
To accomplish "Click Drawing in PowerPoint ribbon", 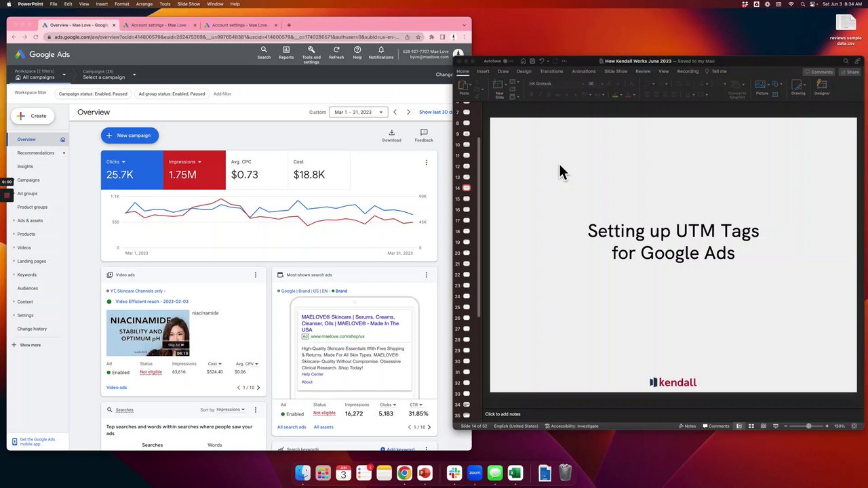I will (798, 87).
